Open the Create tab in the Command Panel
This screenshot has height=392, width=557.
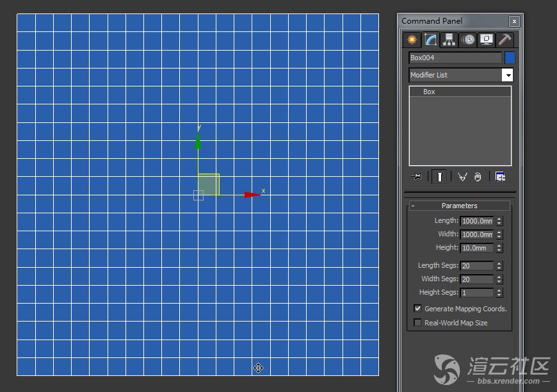click(412, 40)
